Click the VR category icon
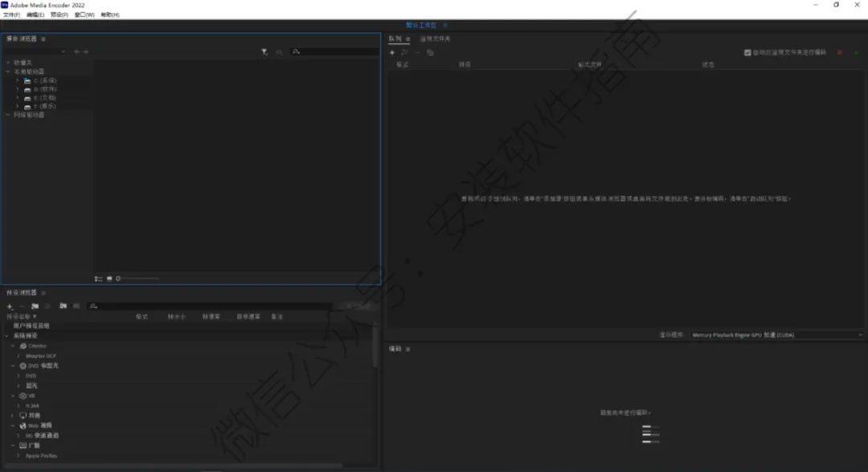The height and width of the screenshot is (472, 868). (23, 396)
